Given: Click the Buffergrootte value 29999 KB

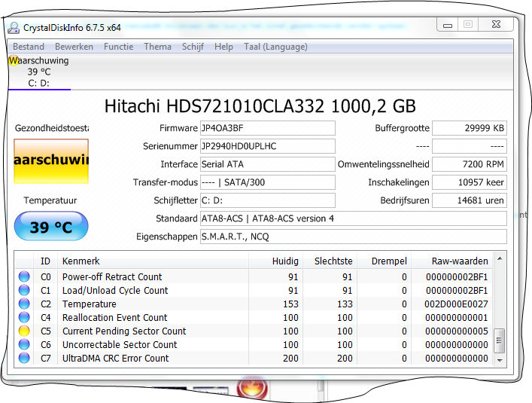Looking at the screenshot, I should 470,128.
